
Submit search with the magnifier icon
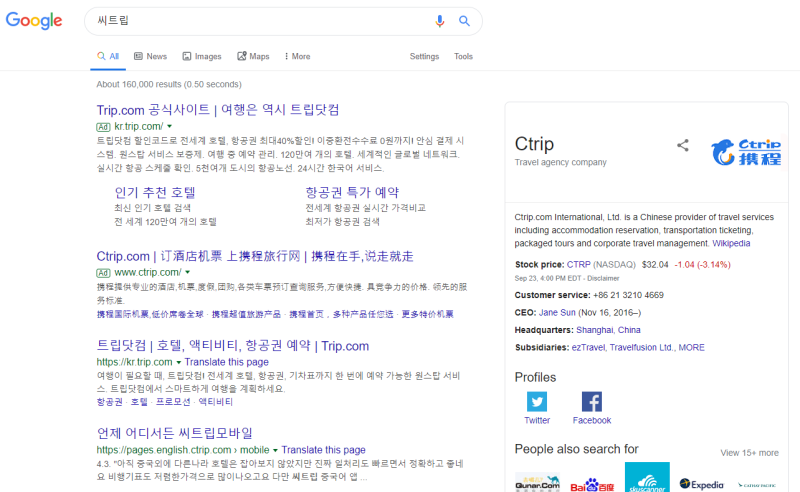464,21
